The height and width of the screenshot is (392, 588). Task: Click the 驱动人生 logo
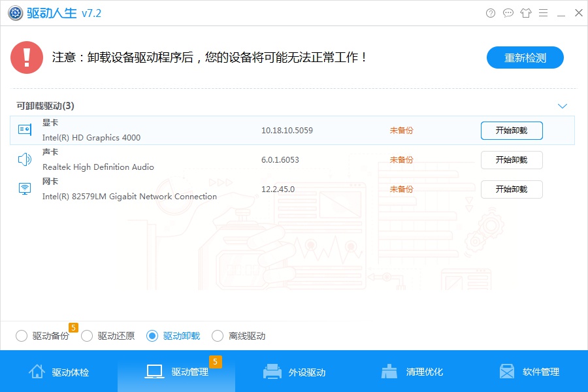click(x=16, y=12)
